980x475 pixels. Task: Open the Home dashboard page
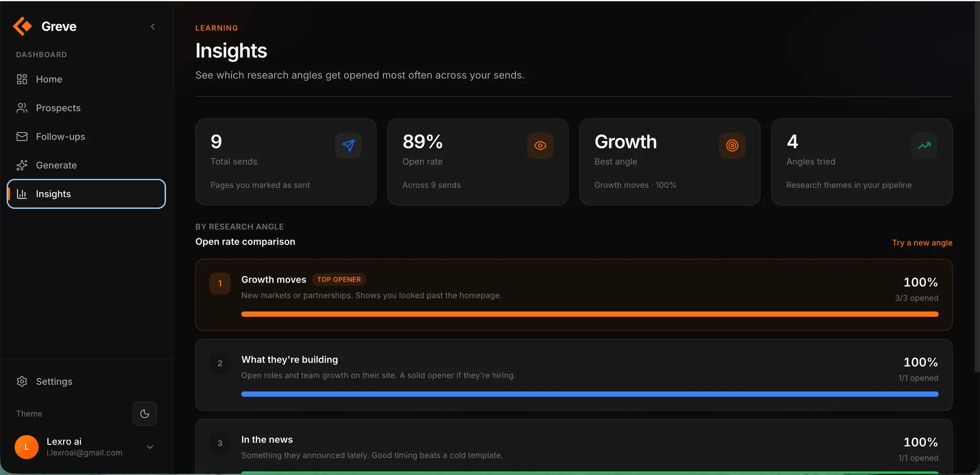click(x=86, y=79)
